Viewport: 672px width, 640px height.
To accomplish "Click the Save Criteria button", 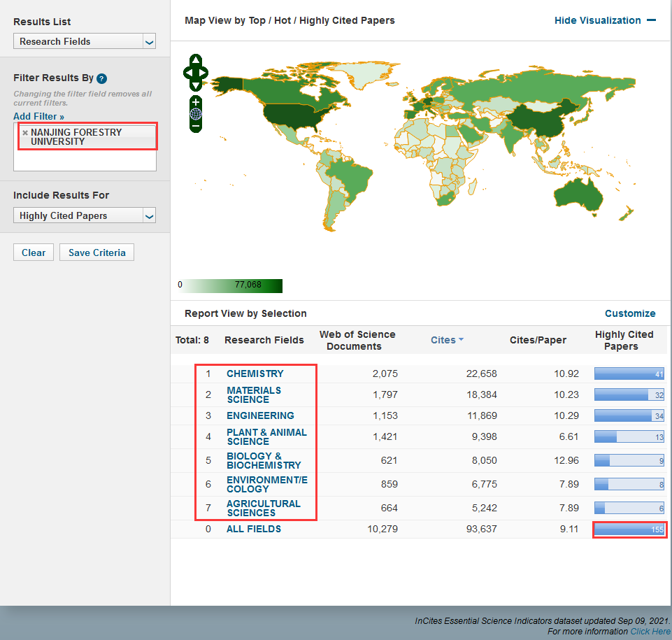I will [x=97, y=253].
